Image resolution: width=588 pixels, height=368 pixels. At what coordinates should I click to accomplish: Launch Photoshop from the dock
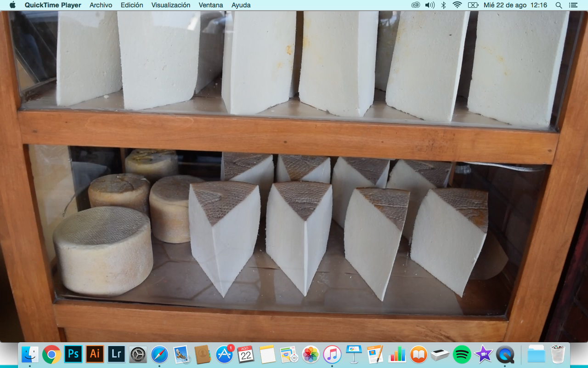(x=73, y=354)
